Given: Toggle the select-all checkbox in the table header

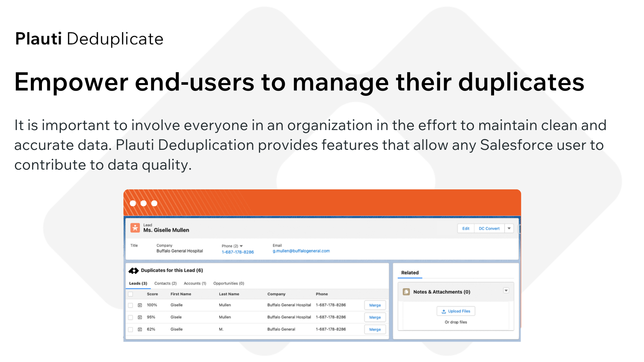Looking at the screenshot, I should tap(130, 294).
